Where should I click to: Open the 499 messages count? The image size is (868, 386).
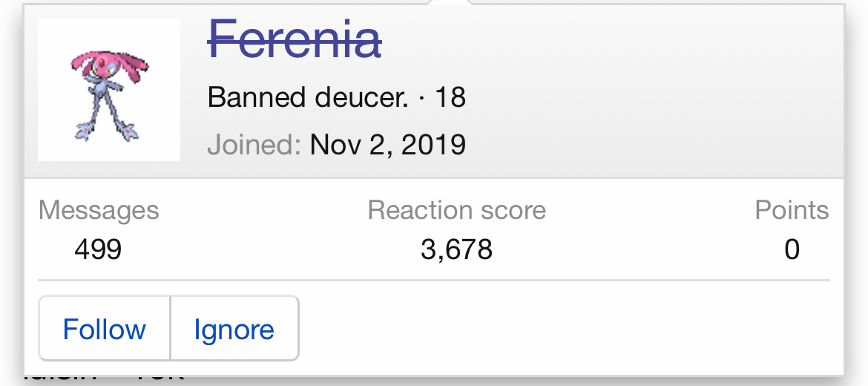pos(98,249)
